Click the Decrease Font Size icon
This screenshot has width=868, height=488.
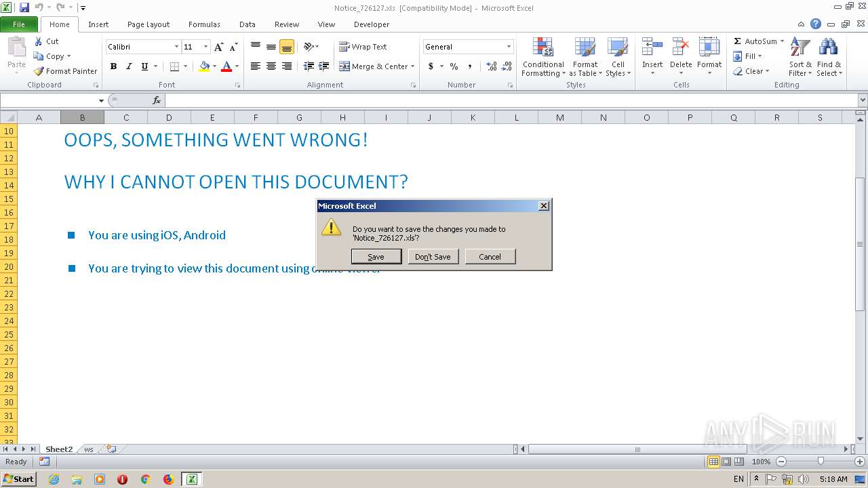point(233,47)
